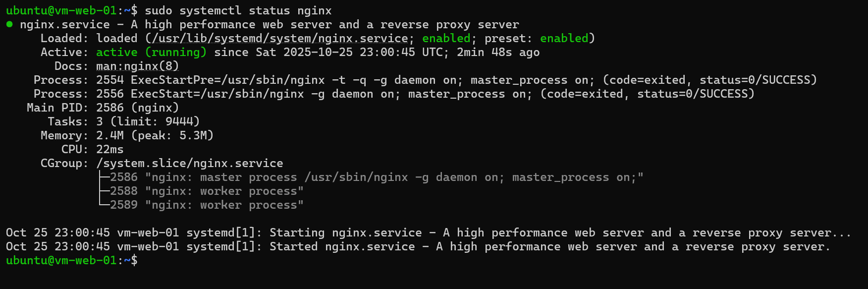The width and height of the screenshot is (868, 289).
Task: Select the 2589 nginx worker process entry
Action: 206,205
